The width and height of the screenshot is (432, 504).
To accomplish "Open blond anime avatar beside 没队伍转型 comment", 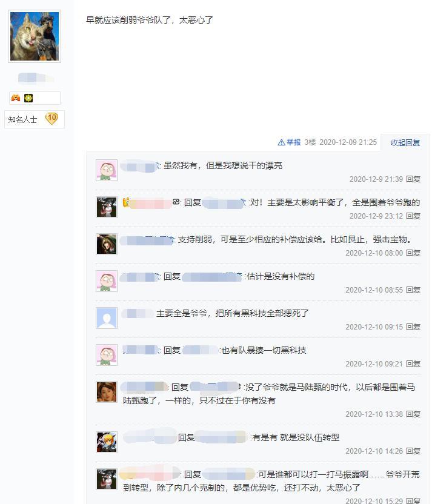I will (107, 442).
